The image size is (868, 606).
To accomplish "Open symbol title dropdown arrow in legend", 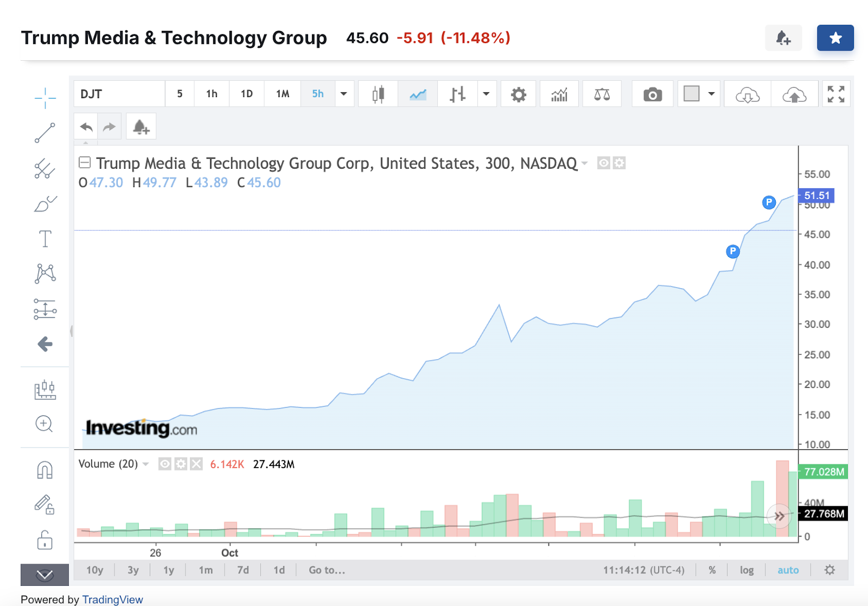I will pos(585,163).
